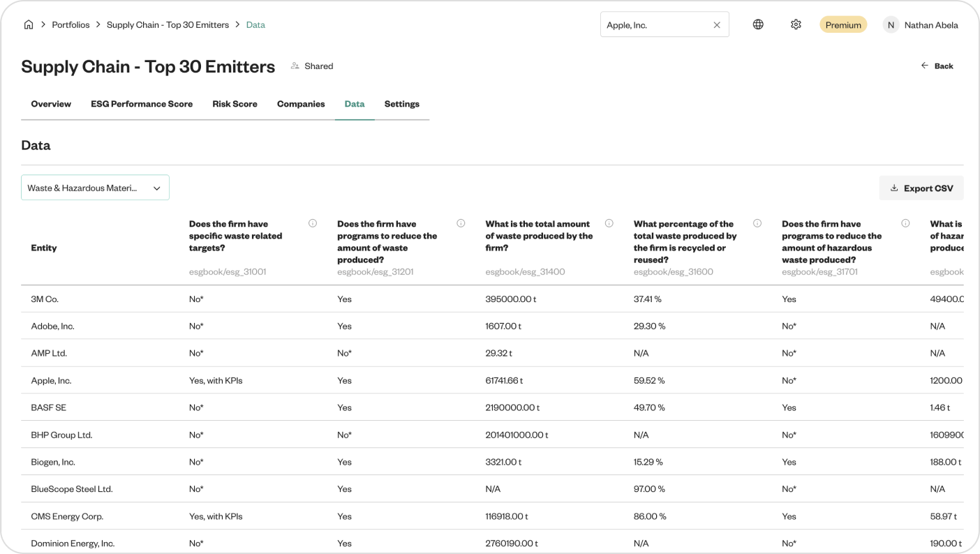The height and width of the screenshot is (554, 980).
Task: Click the download icon in Export CSV
Action: (894, 188)
